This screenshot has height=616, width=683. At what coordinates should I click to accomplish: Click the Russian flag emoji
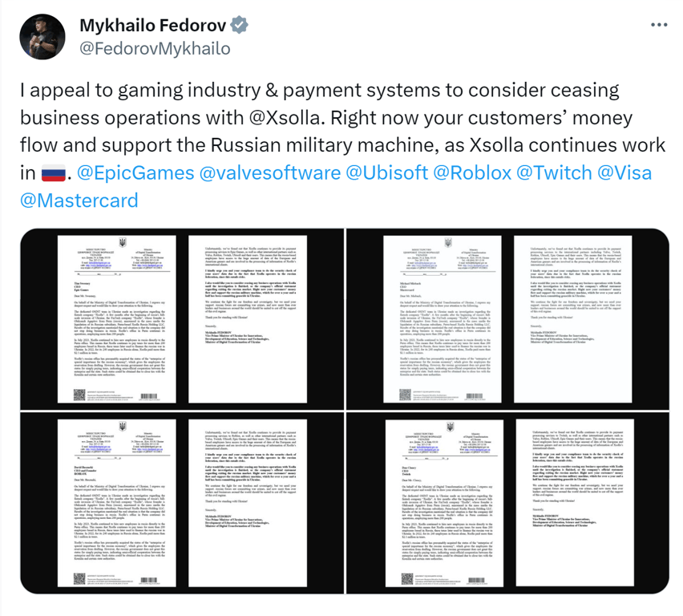pyautogui.click(x=51, y=173)
